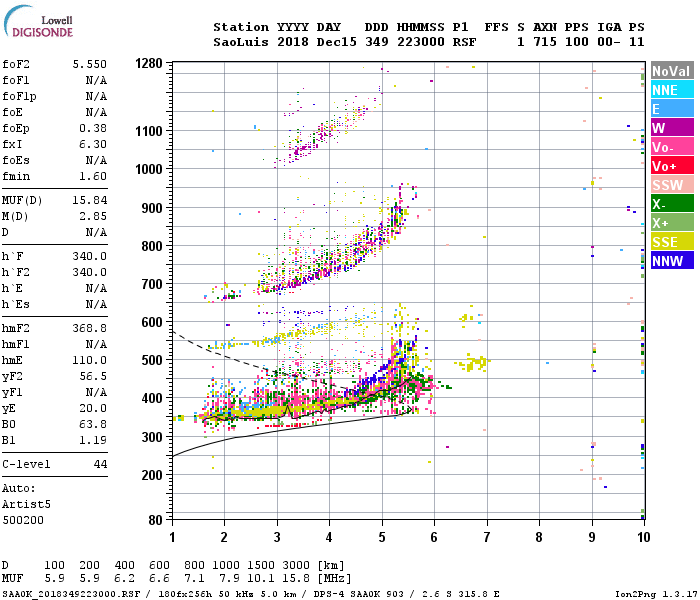This screenshot has width=700, height=600.
Task: Click the 600 km height axis label
Action: click(152, 322)
